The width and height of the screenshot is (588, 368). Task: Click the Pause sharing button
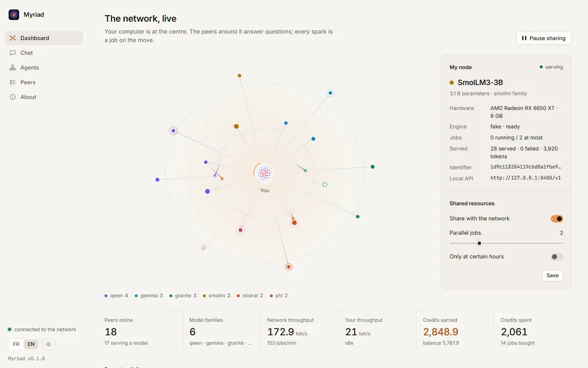[543, 38]
